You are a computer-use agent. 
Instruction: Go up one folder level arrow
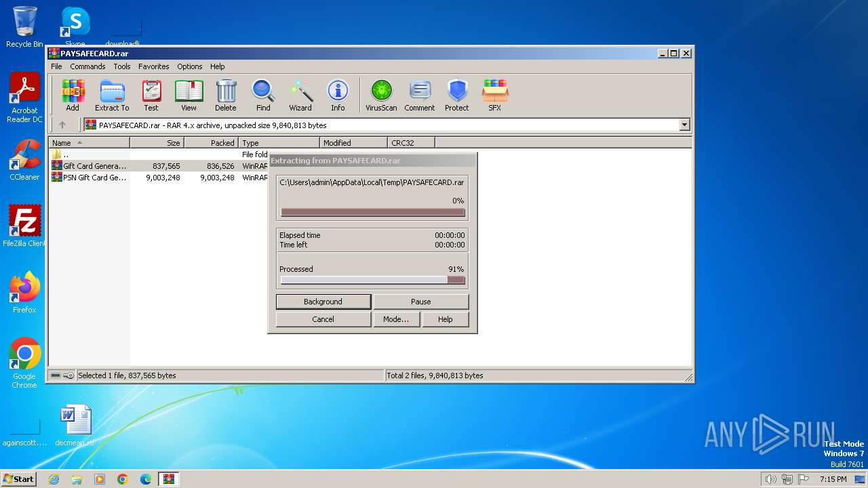[62, 125]
